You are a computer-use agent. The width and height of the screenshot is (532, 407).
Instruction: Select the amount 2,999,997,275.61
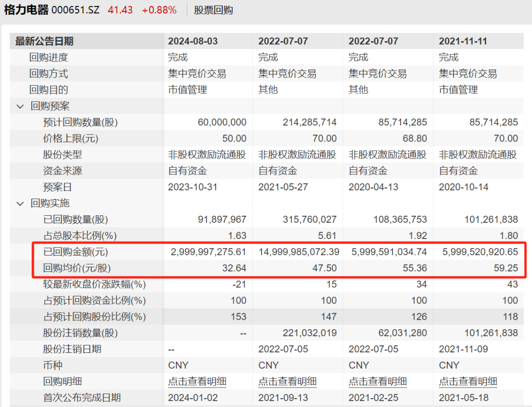tap(208, 252)
